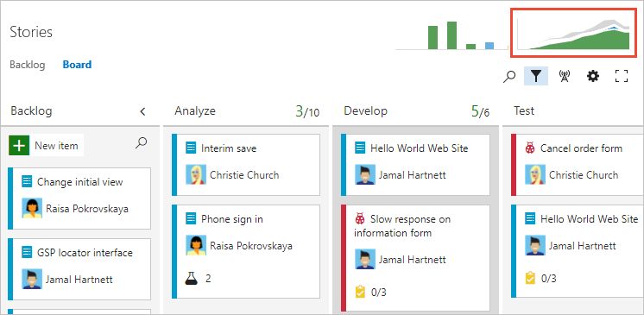Image resolution: width=644 pixels, height=315 pixels.
Task: Collapse the Backlog column chevron
Action: (x=142, y=111)
